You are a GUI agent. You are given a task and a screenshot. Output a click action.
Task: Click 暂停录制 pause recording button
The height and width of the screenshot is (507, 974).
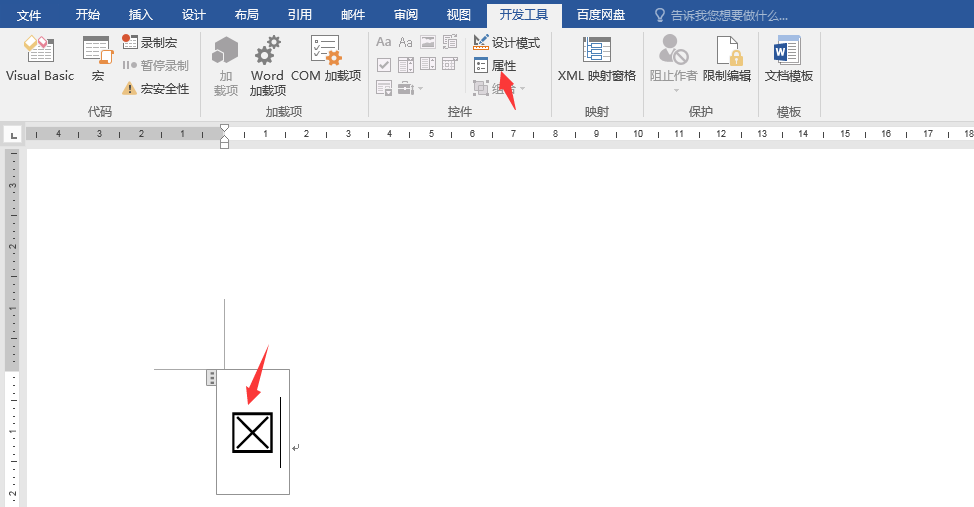click(x=155, y=65)
